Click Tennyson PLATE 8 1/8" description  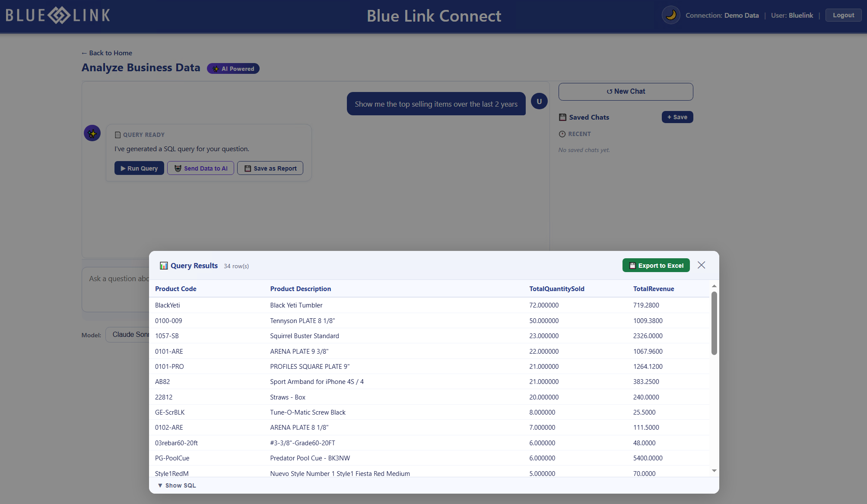[x=302, y=321]
